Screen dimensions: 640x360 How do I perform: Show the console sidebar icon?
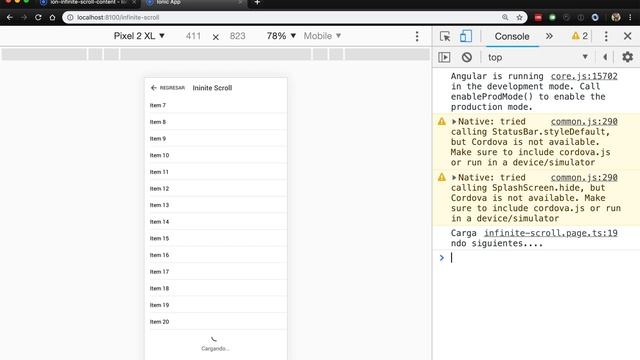click(444, 57)
